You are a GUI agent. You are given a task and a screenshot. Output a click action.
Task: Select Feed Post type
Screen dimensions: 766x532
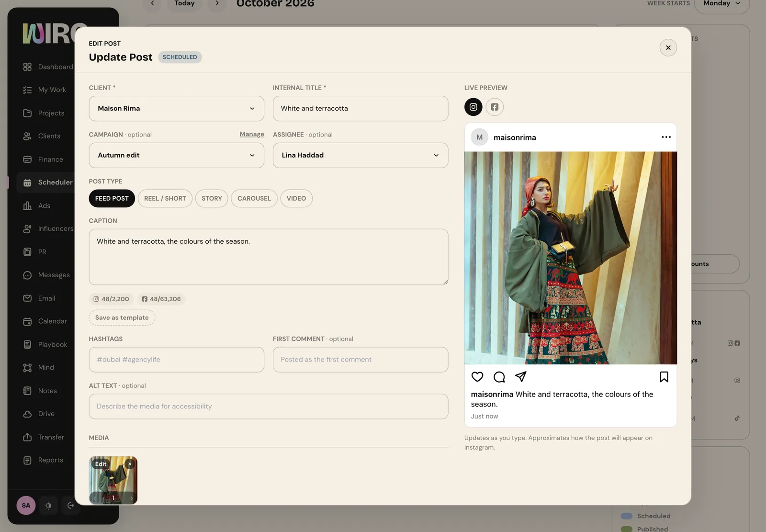tap(112, 198)
